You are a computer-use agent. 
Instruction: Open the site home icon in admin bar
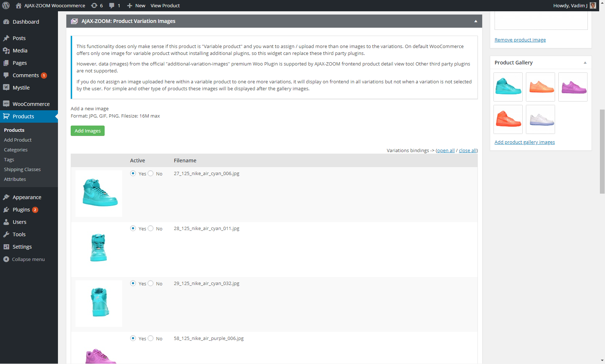(19, 5)
